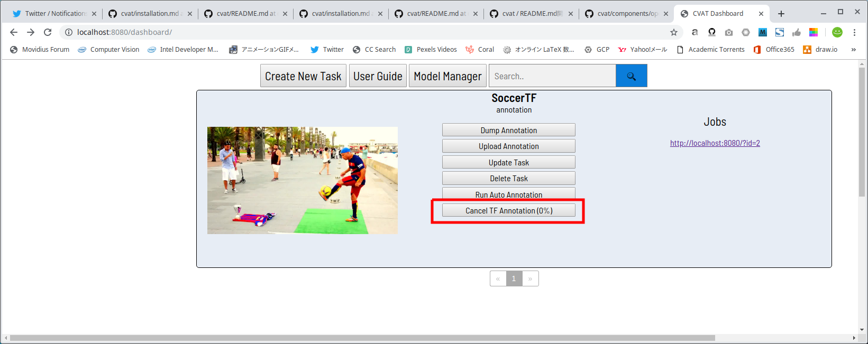
Task: Click the grey hexagon extension icon
Action: click(746, 32)
